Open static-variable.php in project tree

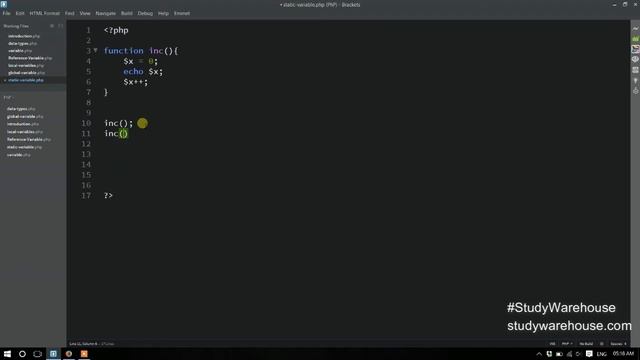24,147
